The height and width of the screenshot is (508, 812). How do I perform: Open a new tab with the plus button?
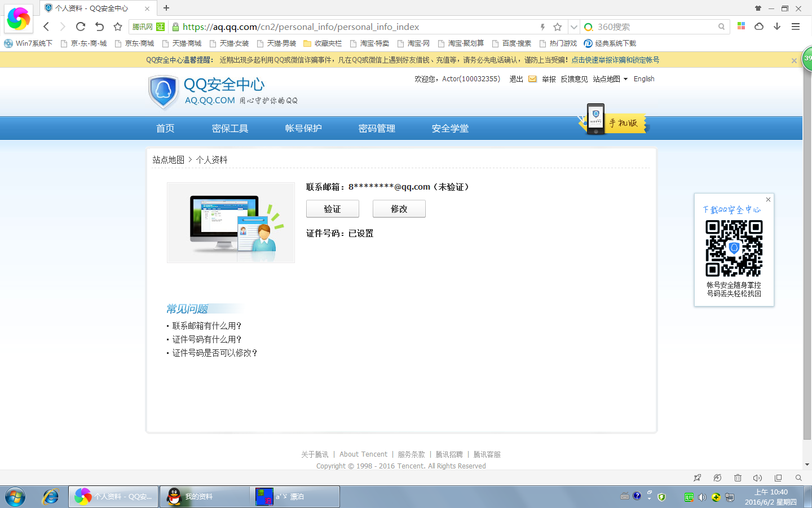pos(166,8)
